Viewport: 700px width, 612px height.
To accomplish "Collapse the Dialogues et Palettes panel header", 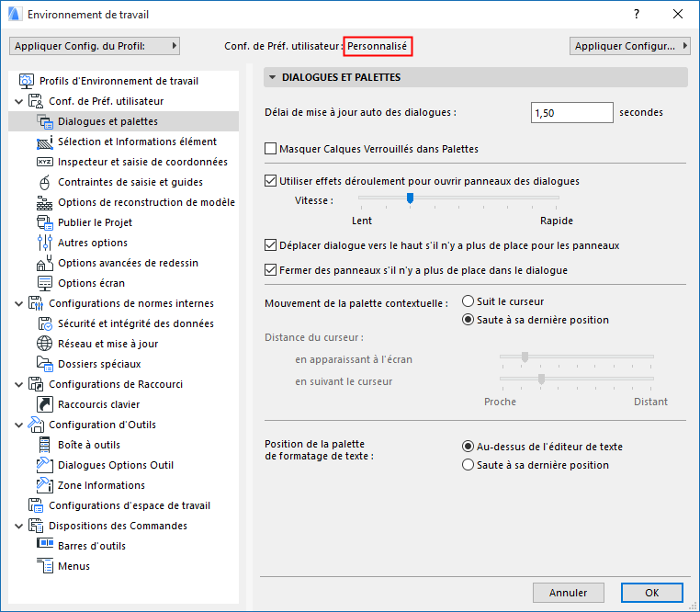I will coord(272,78).
